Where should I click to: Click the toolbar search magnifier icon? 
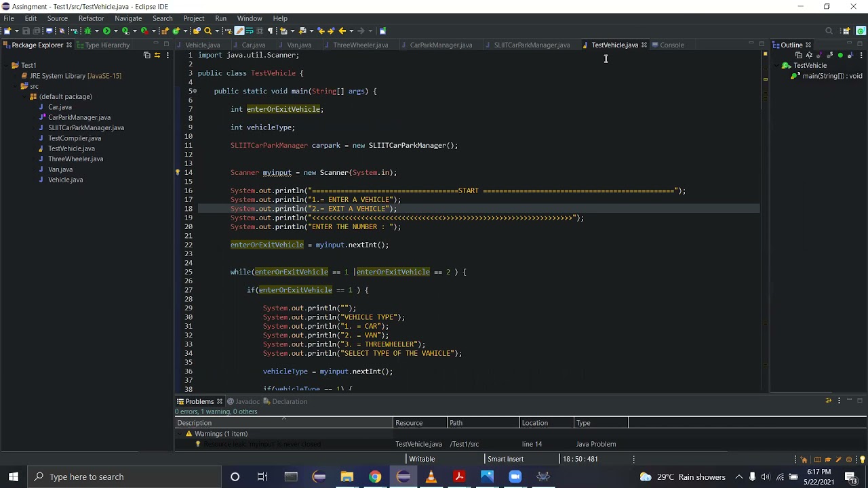tap(208, 30)
